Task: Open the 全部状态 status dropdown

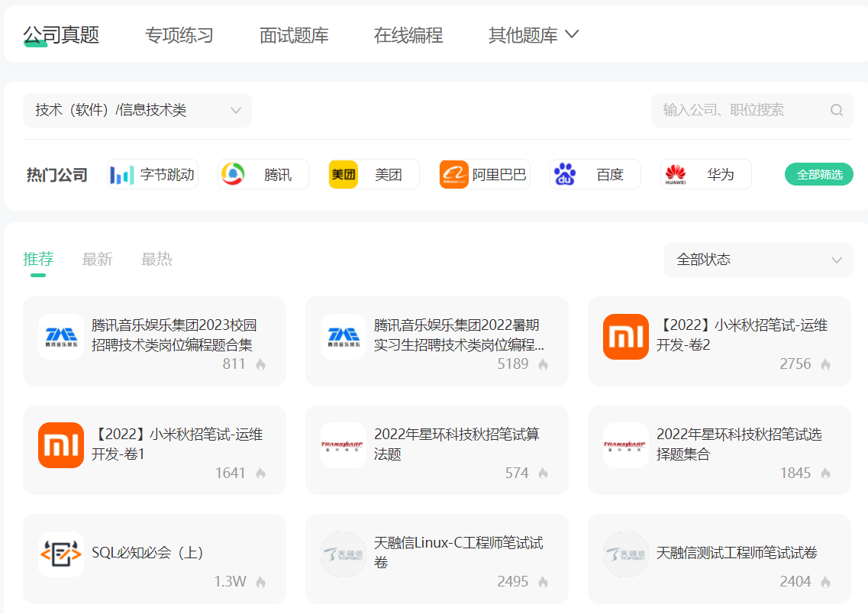Action: pyautogui.click(x=758, y=260)
